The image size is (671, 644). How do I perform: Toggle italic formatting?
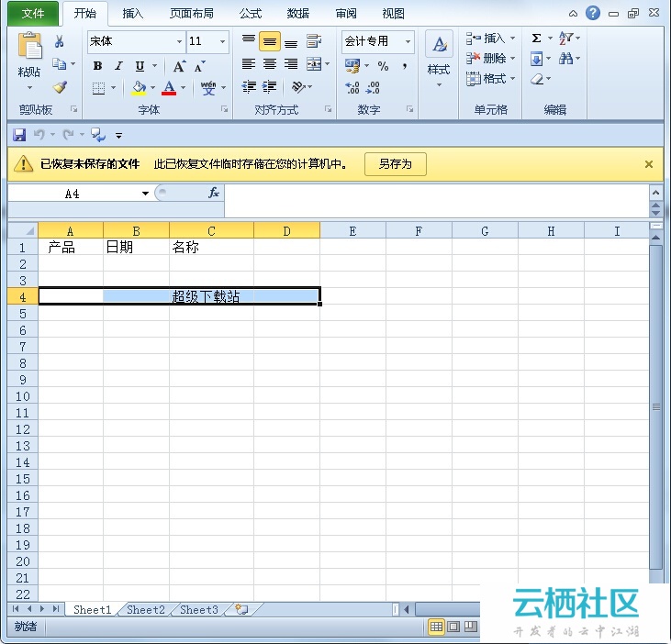point(118,65)
